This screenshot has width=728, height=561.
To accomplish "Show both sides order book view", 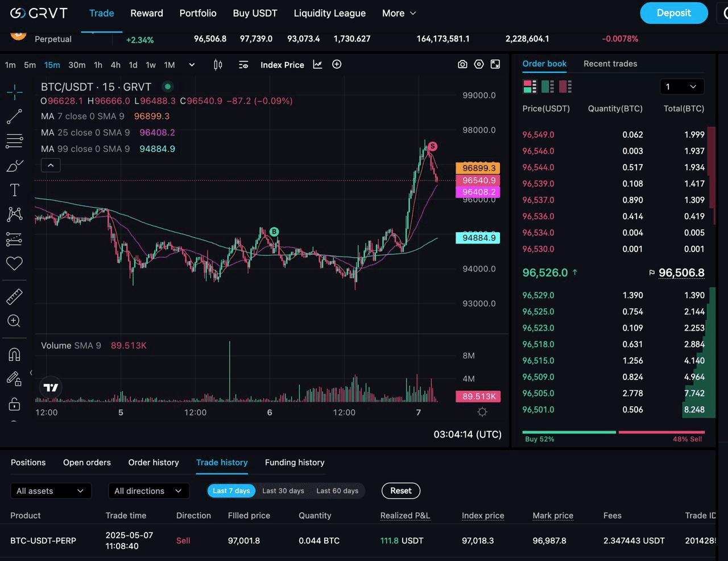I will [530, 86].
